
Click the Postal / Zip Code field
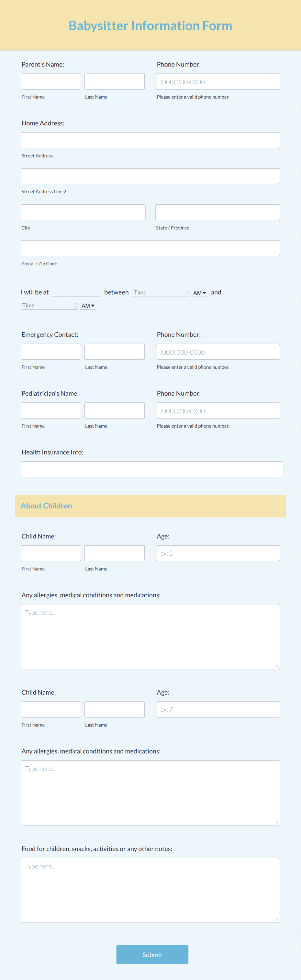[x=150, y=248]
